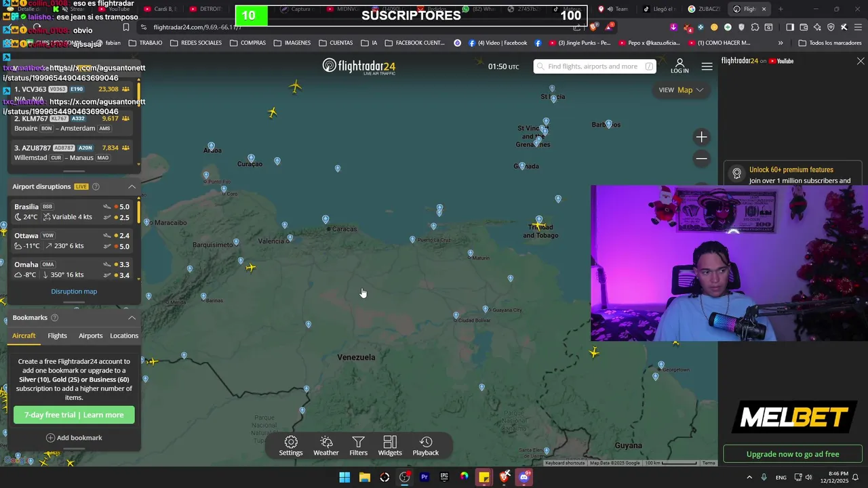The height and width of the screenshot is (488, 868).
Task: Open the Brave Rewards triangle icon
Action: tap(610, 27)
